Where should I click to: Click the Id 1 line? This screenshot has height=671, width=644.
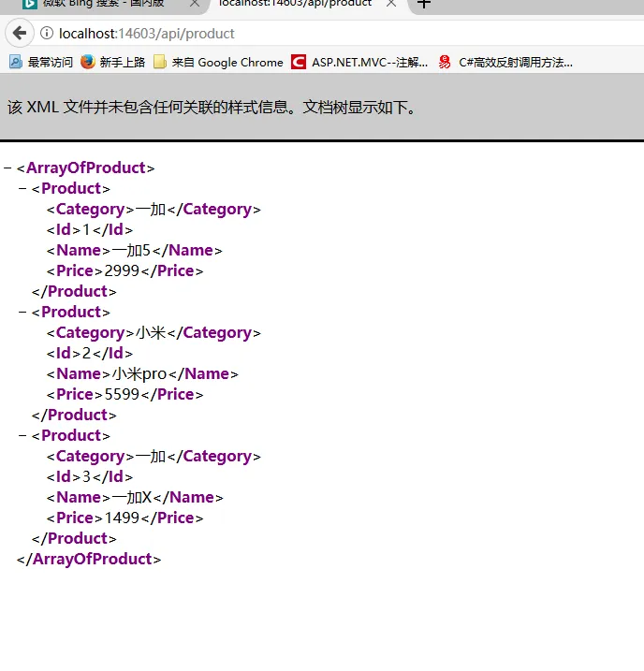click(90, 230)
